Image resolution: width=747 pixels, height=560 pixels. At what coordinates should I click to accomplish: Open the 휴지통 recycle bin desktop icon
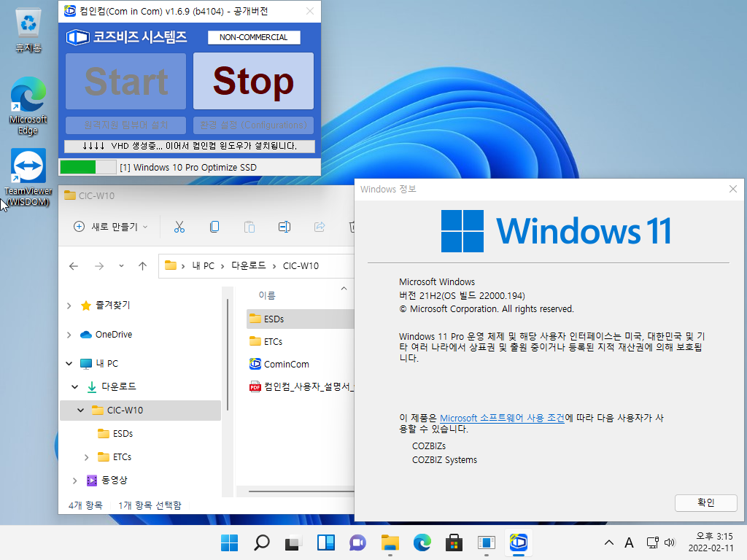pyautogui.click(x=28, y=29)
